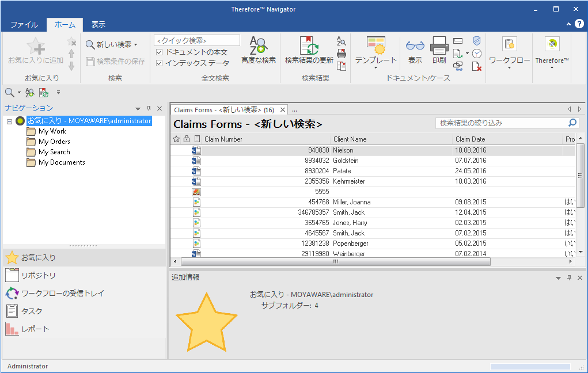Click the delete document red X icon
Image resolution: width=588 pixels, height=373 pixels.
click(477, 66)
